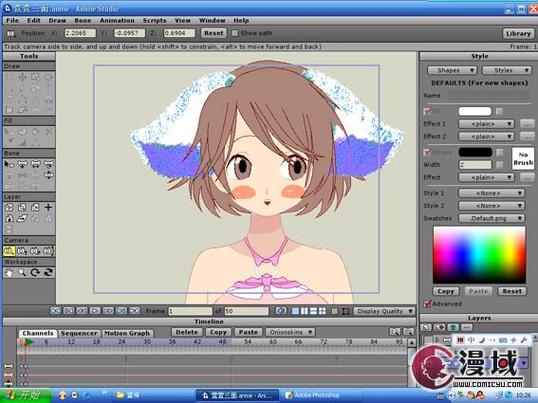Select the Scale Layer tool

click(x=22, y=207)
